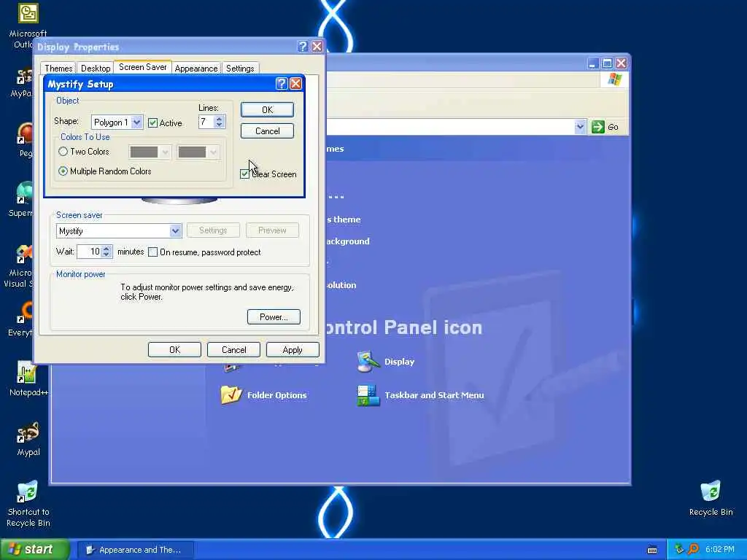Increase the Lines spinner value
Image resolution: width=747 pixels, height=560 pixels.
point(219,119)
